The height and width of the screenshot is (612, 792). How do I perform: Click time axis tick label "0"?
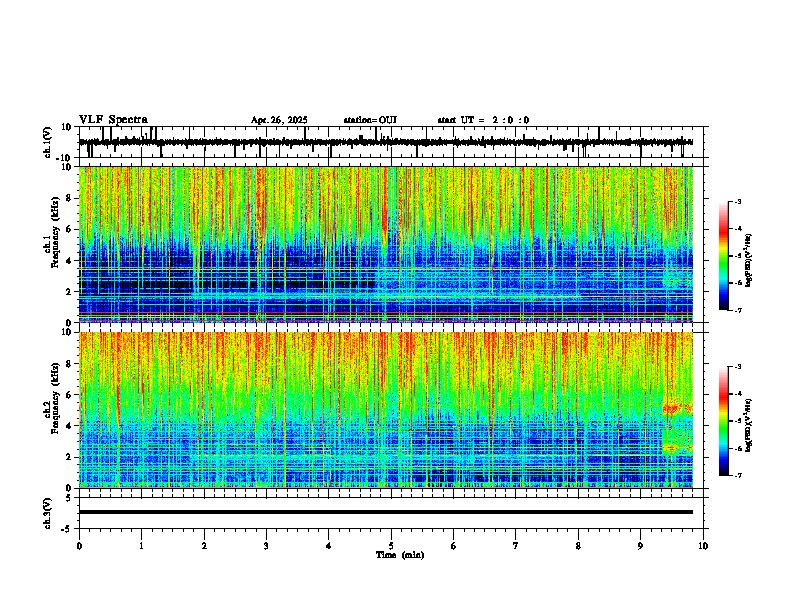point(79,546)
